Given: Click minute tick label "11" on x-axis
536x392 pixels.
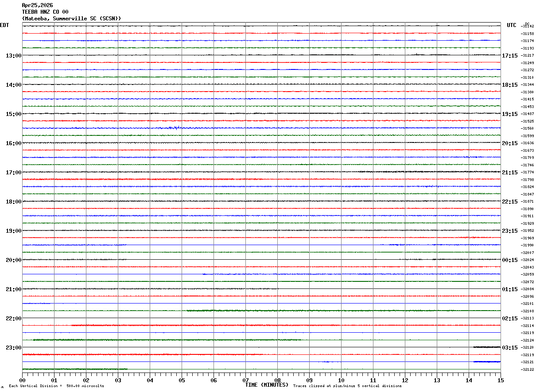Looking at the screenshot, I should pos(373,380).
